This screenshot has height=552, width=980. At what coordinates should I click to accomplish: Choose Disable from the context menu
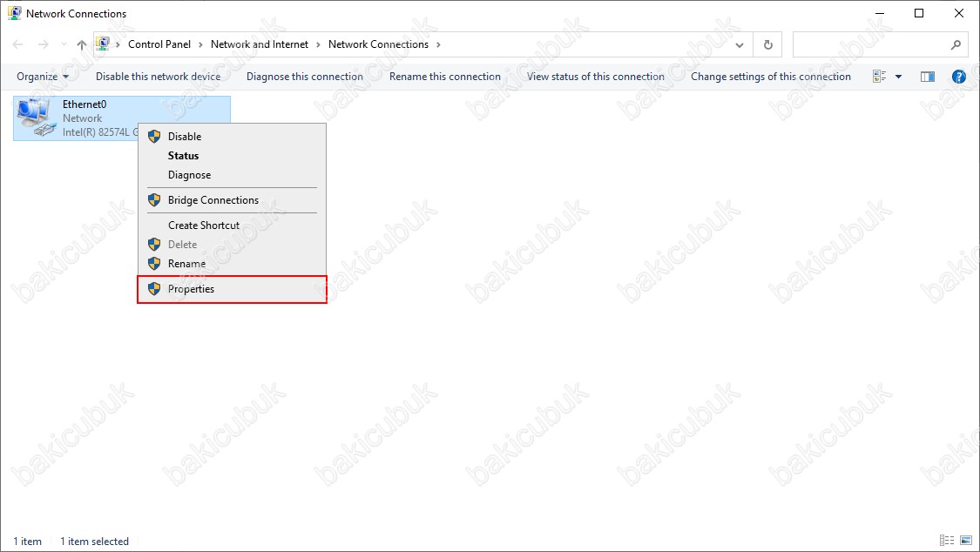point(232,136)
